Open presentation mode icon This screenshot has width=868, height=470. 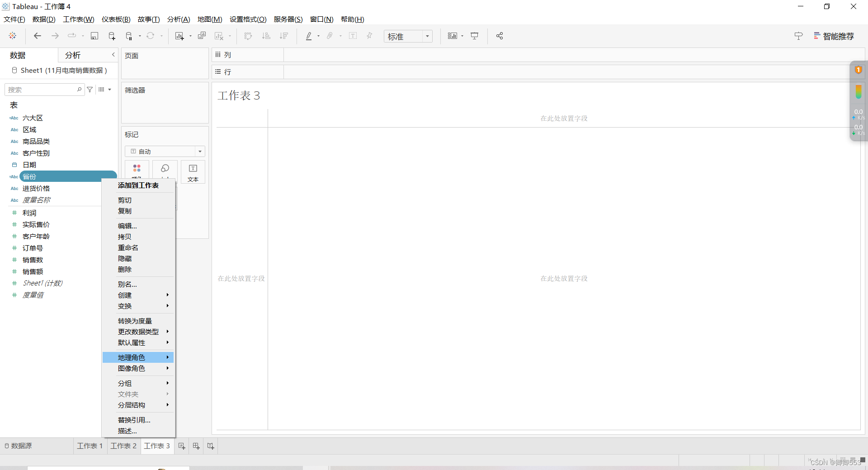coord(475,36)
